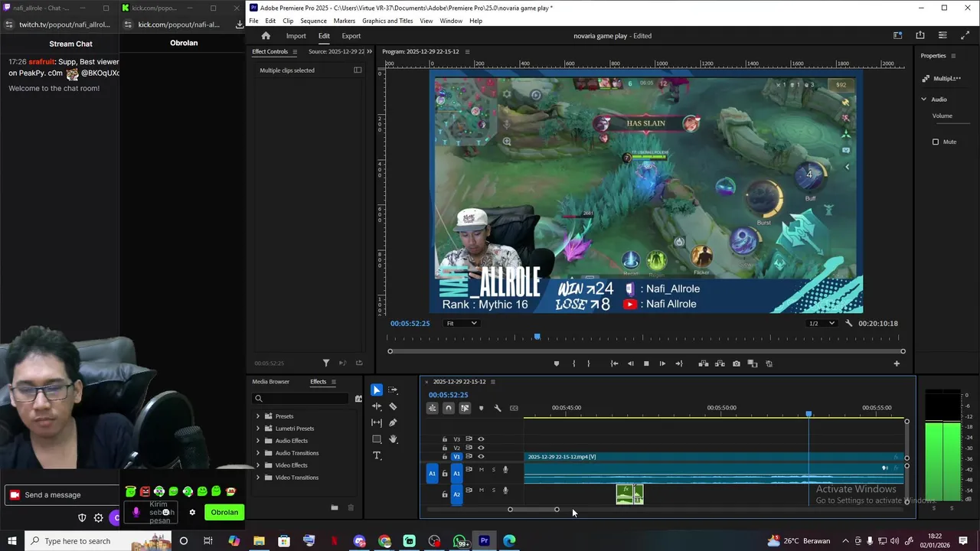Screen dimensions: 980x551
Task: Solo the A2 audio track
Action: 494,490
